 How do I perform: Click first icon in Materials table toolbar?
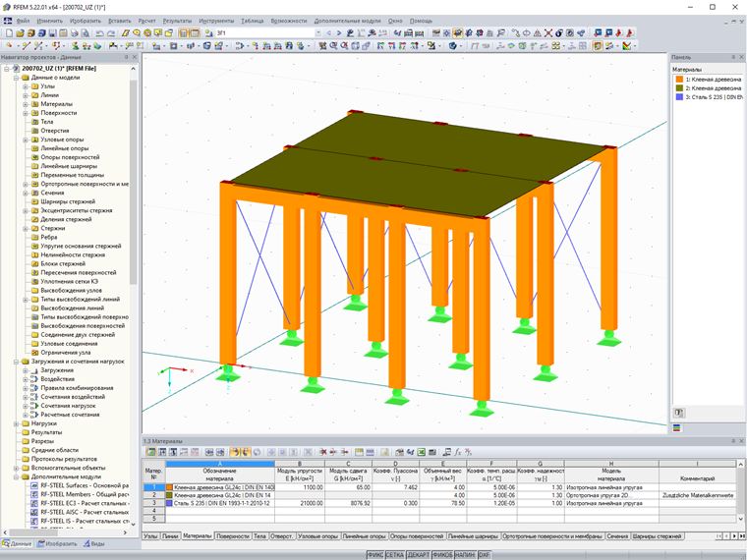[151, 452]
